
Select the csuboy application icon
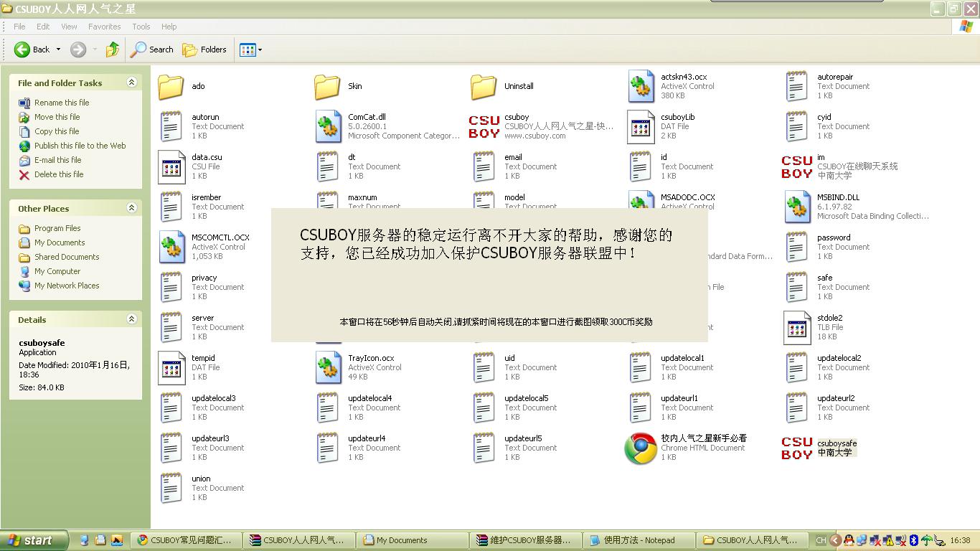484,126
